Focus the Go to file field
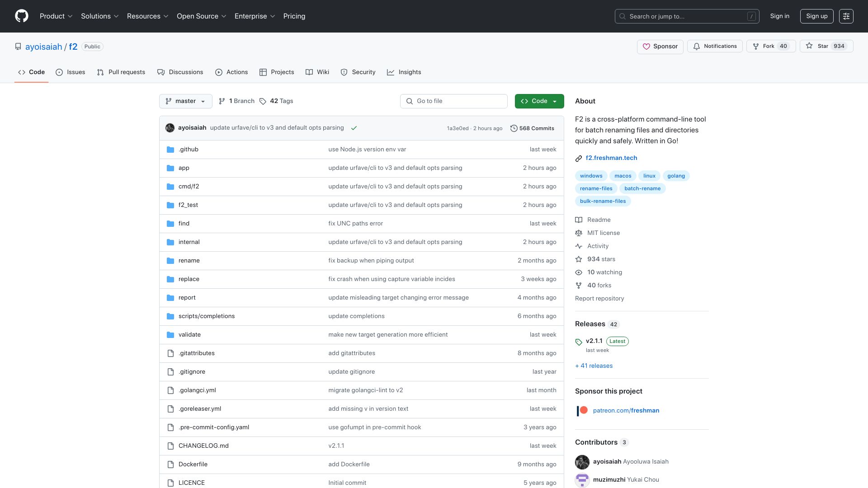 454,101
